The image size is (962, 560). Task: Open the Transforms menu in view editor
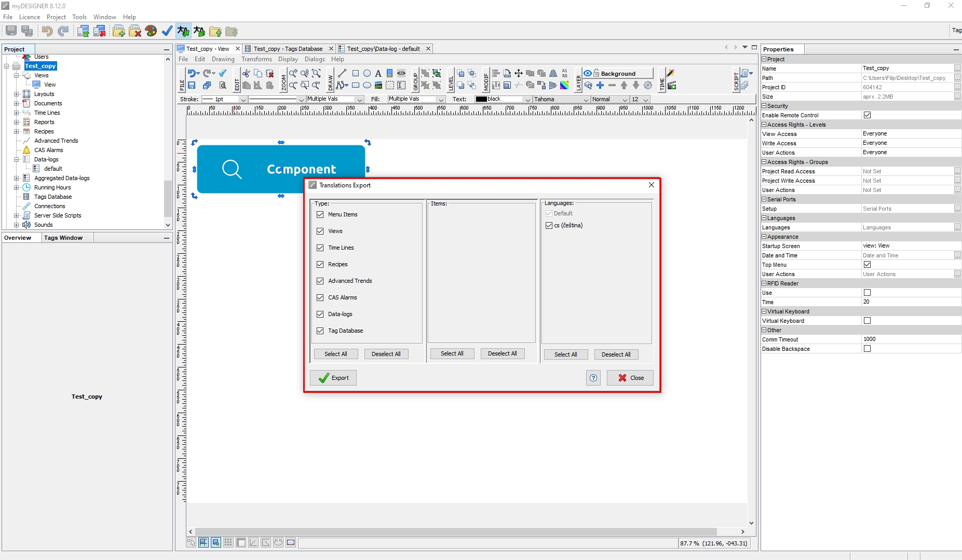coord(256,59)
